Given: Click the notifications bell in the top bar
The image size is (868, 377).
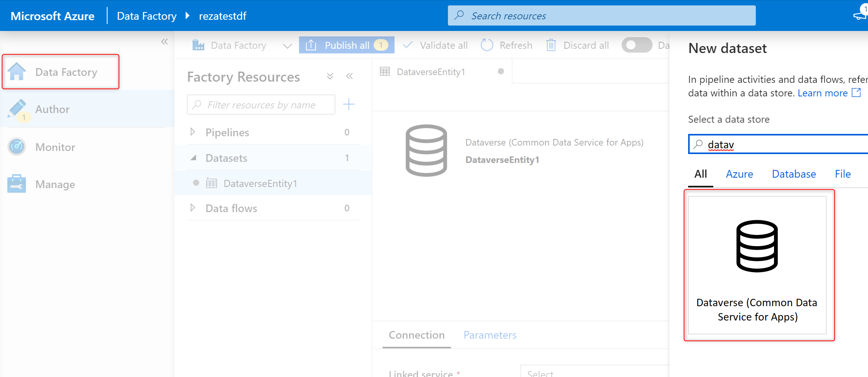Looking at the screenshot, I should 859,15.
